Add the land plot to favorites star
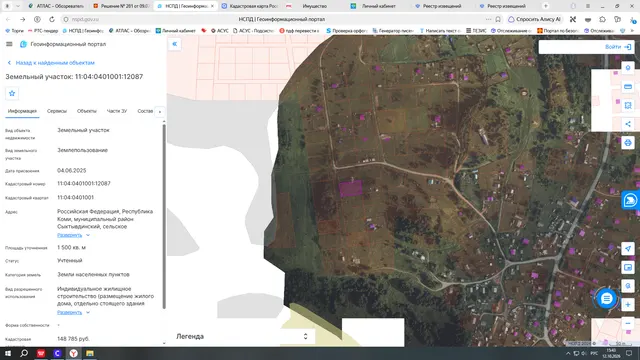This screenshot has height=360, width=640. click(12, 93)
